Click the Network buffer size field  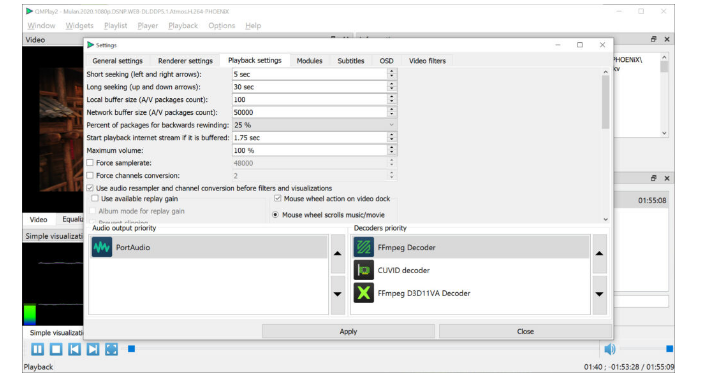[309, 112]
